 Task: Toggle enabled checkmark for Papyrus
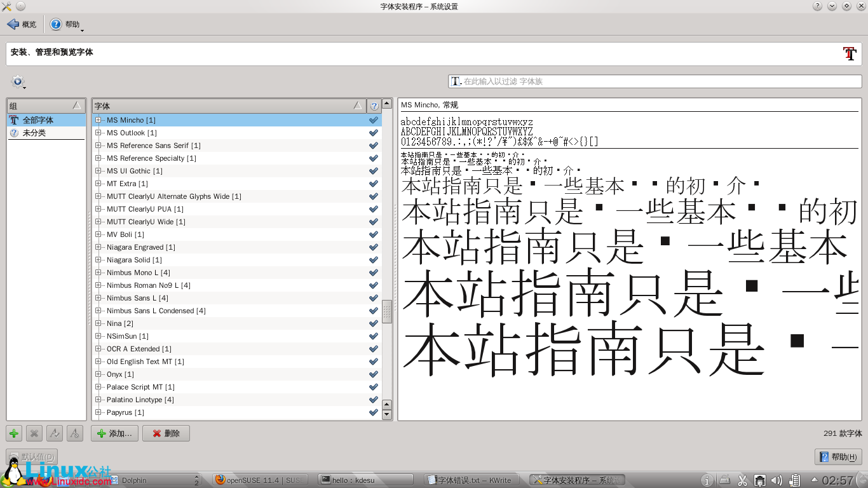374,412
